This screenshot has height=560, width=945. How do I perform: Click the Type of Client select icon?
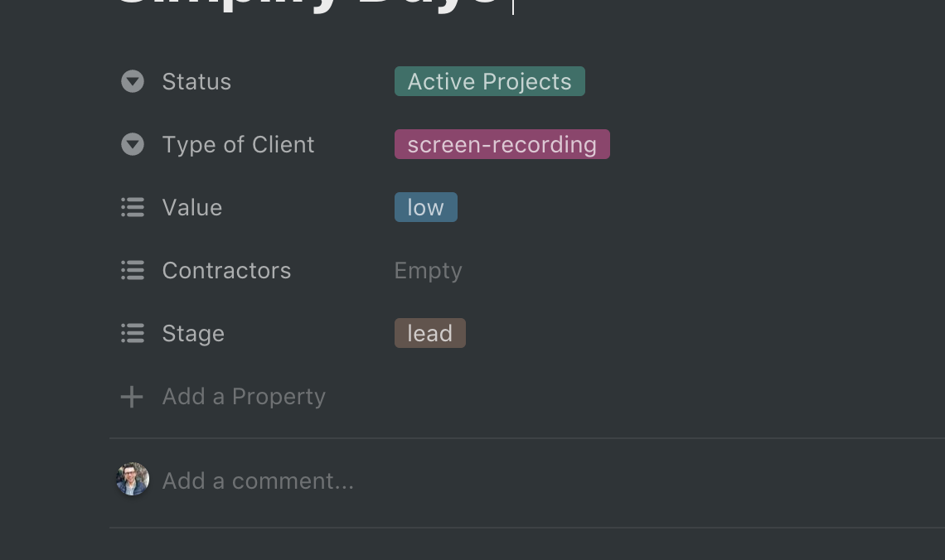point(133,144)
